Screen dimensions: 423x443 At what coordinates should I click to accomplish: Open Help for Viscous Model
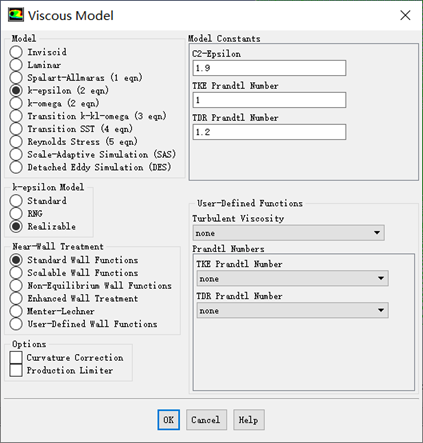[x=249, y=420]
